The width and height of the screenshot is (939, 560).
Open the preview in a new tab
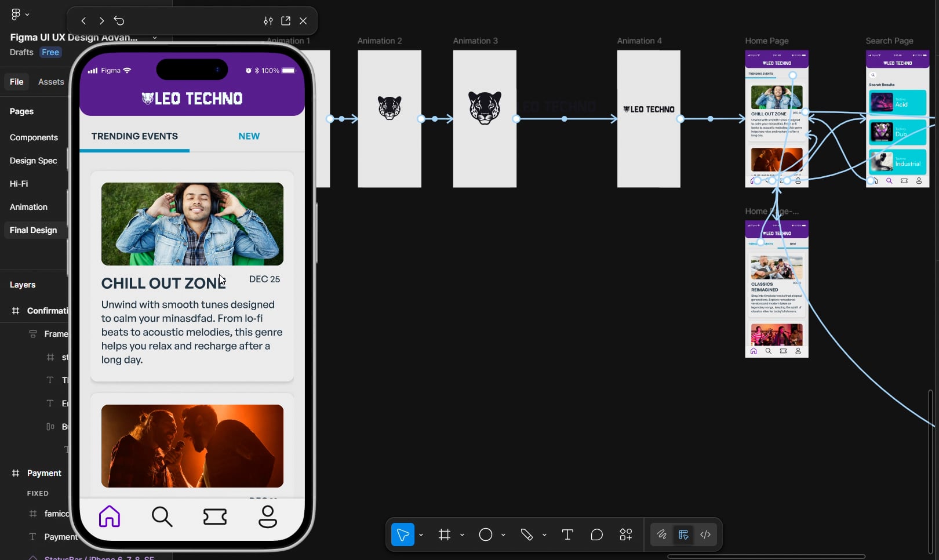286,21
